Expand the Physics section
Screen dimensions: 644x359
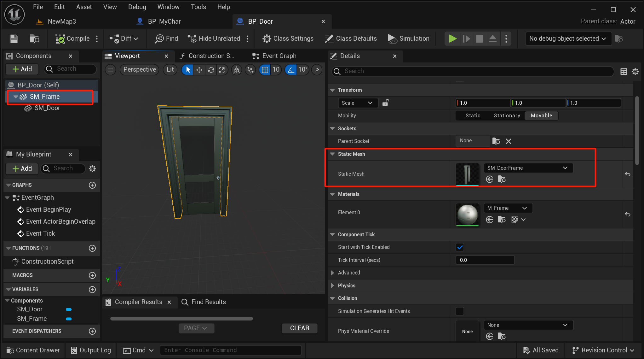pos(332,285)
